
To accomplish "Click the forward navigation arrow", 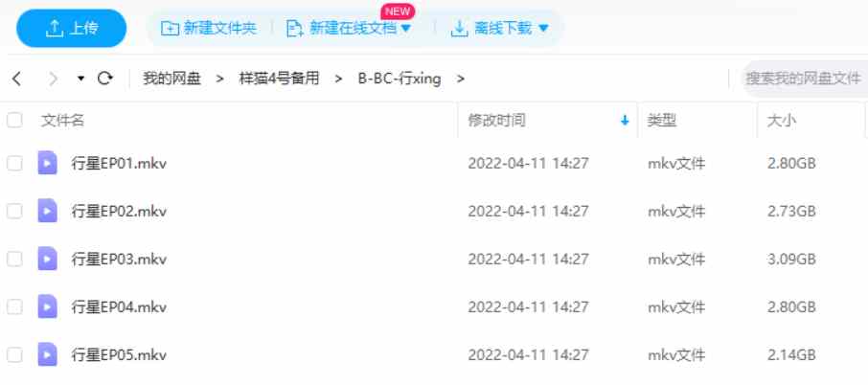I will click(x=53, y=79).
